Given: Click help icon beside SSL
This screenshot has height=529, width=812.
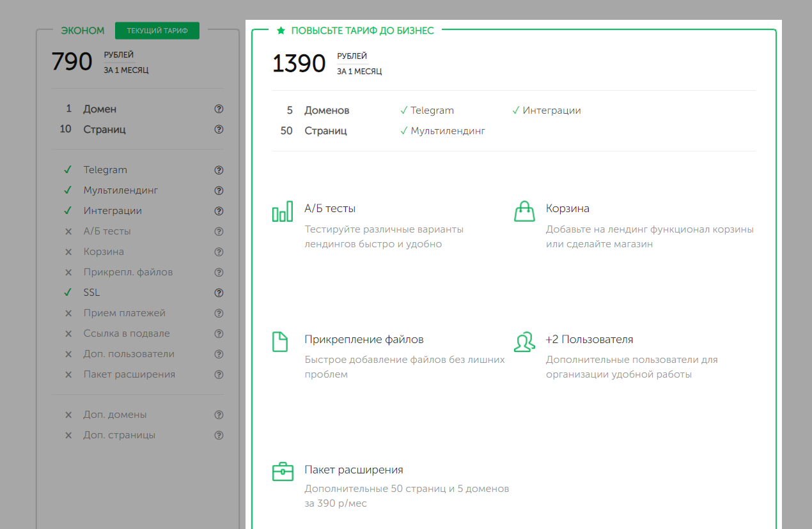Looking at the screenshot, I should (x=219, y=293).
